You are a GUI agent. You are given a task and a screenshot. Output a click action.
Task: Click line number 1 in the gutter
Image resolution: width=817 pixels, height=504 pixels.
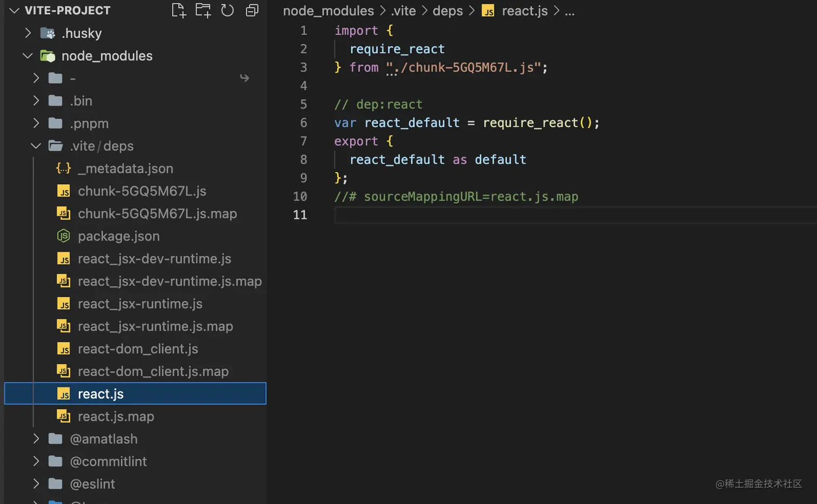tap(304, 31)
